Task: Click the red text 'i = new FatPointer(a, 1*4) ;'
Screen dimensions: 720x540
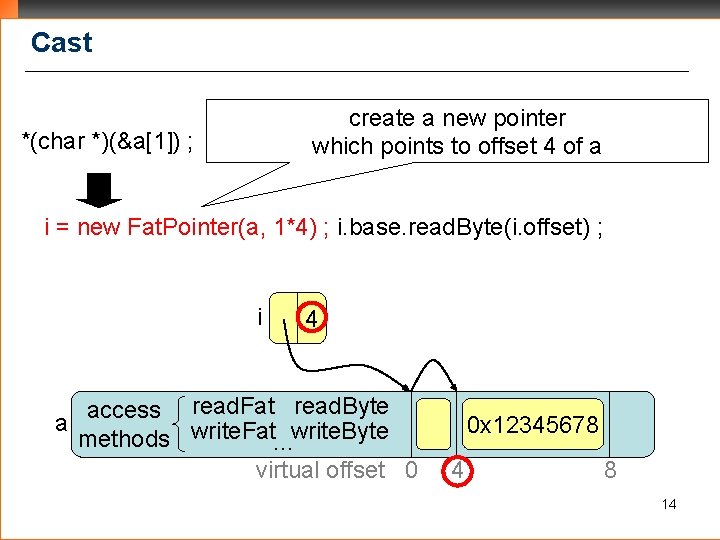Action: click(186, 227)
